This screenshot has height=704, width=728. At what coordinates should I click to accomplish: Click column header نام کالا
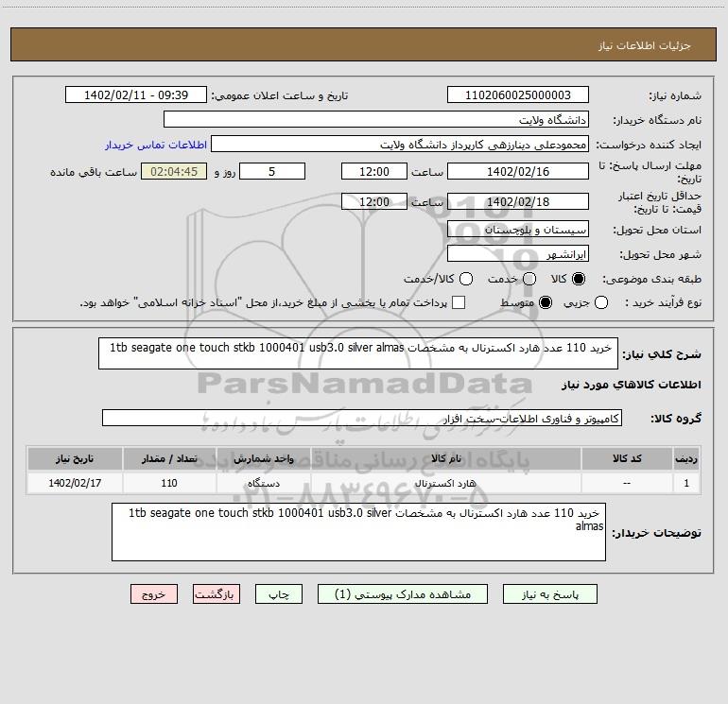pyautogui.click(x=445, y=459)
